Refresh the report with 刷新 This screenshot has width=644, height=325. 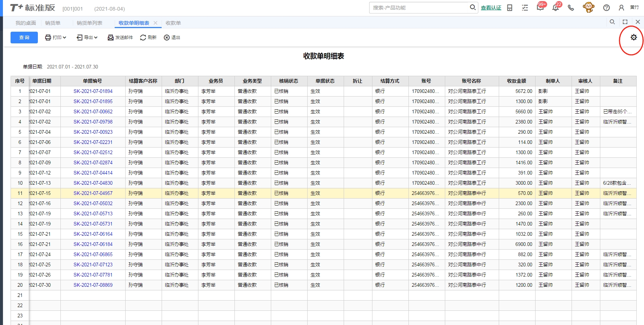148,38
